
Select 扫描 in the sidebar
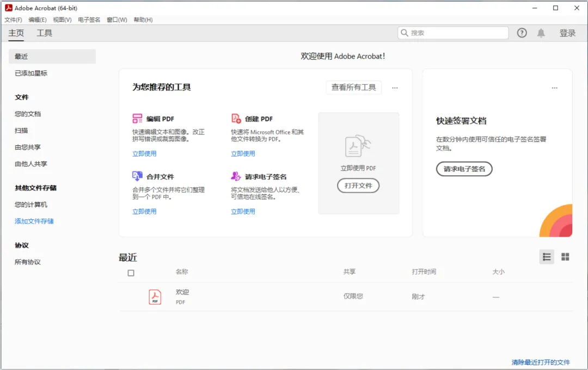[x=21, y=131]
